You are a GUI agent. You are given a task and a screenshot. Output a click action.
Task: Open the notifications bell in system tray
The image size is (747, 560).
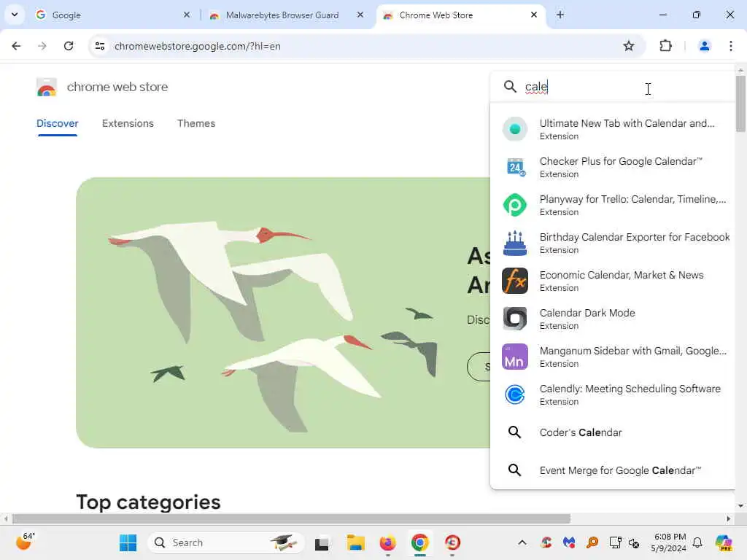click(x=697, y=542)
